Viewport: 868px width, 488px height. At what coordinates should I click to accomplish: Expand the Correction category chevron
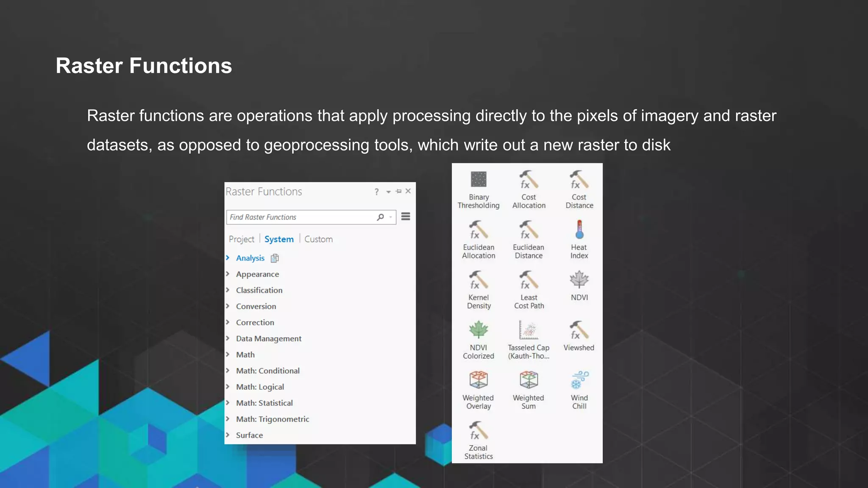click(228, 322)
